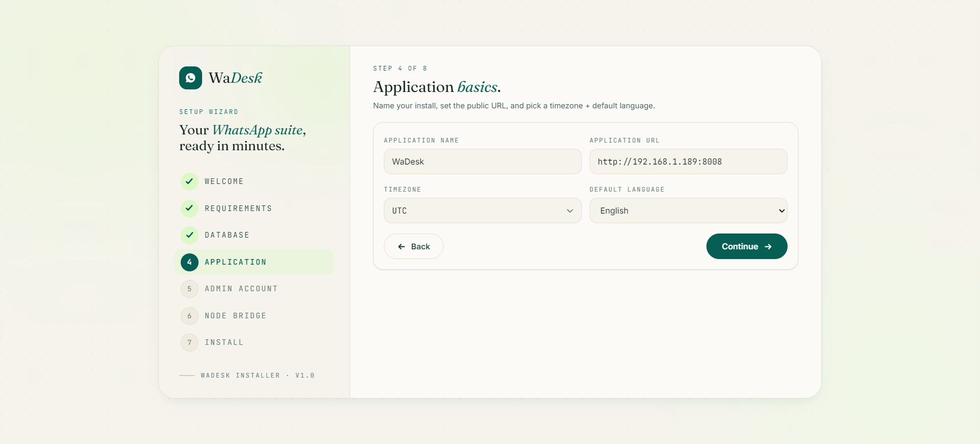Focus the Application URL field

point(688,161)
